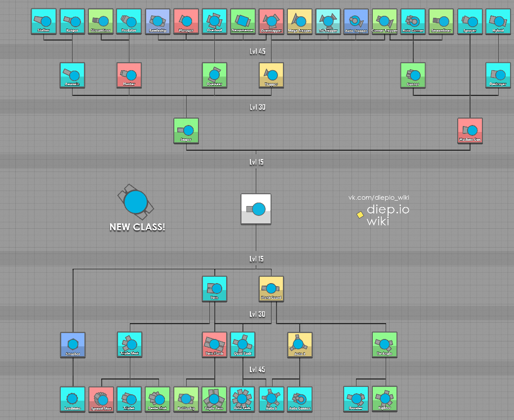Choose the Booster class tile
Screen dimensions: 514x420
pyautogui.click(x=356, y=399)
